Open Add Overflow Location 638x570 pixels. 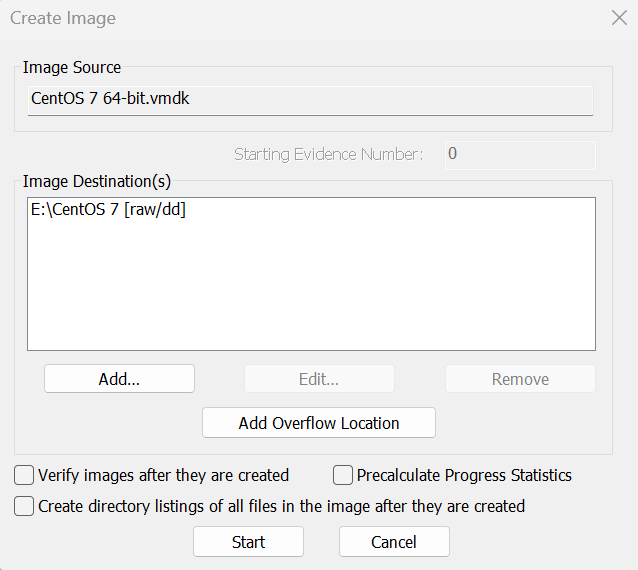pyautogui.click(x=319, y=423)
